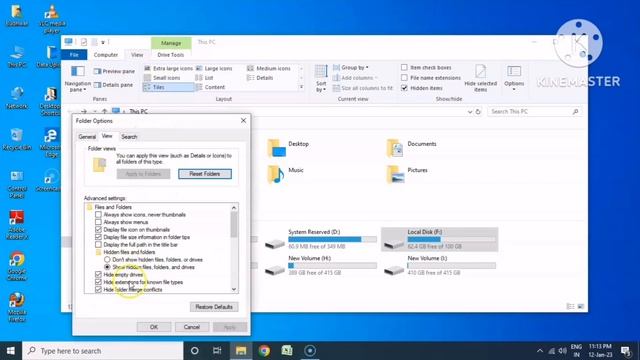Image resolution: width=640 pixels, height=360 pixels.
Task: Click scroll down arrow in Advanced settings
Action: pos(234,289)
